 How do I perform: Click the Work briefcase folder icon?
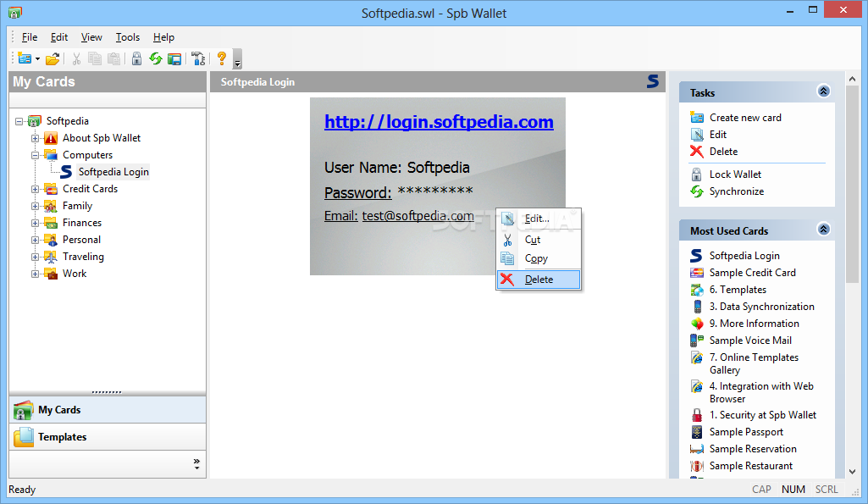click(51, 274)
